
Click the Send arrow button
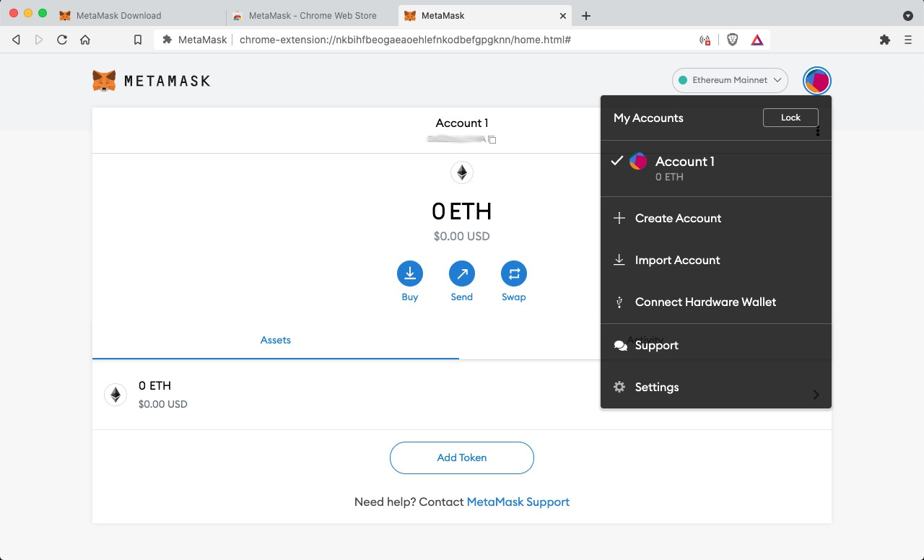pos(462,274)
